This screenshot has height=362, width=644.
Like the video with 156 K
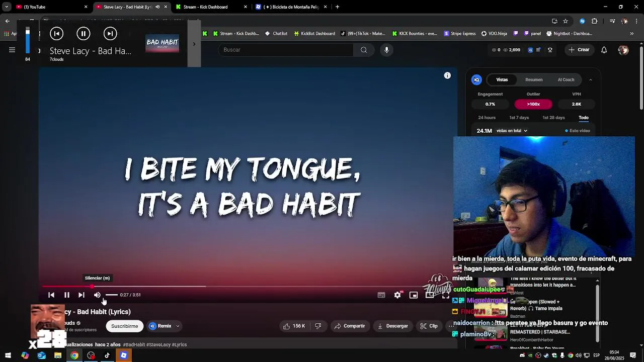tap(294, 326)
